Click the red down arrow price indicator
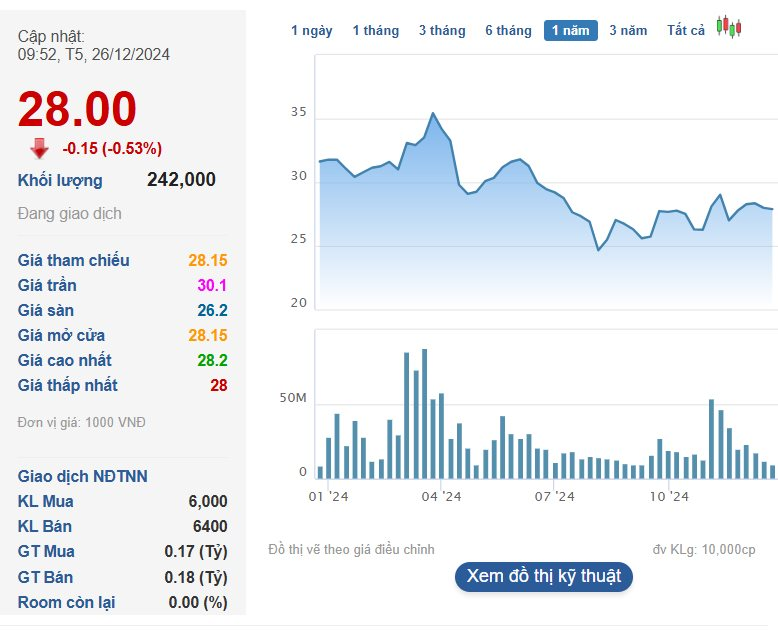778x630 pixels. coord(39,149)
